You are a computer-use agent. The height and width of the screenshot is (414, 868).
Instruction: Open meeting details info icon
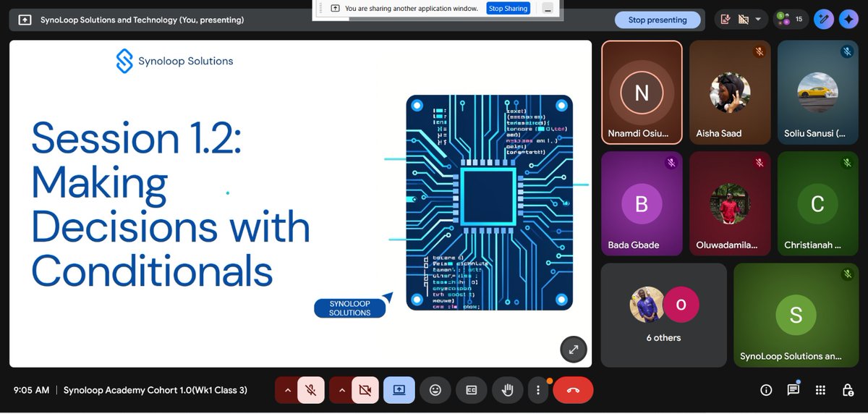766,390
